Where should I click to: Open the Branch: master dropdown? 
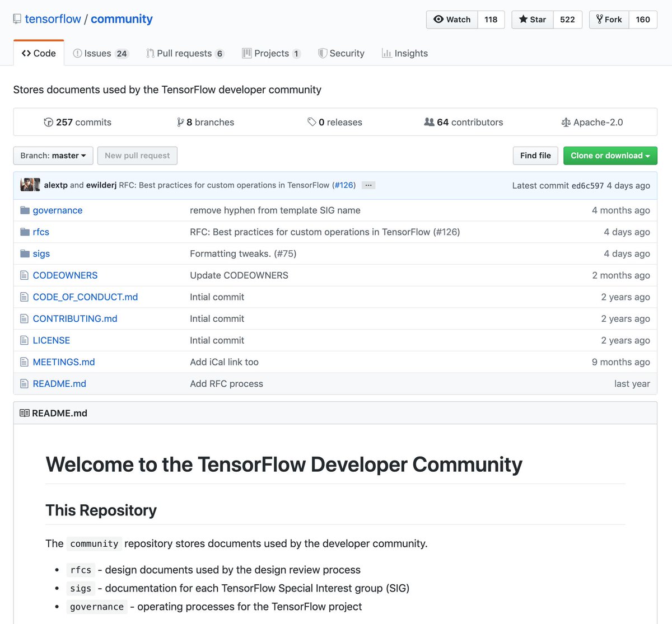[x=53, y=156]
